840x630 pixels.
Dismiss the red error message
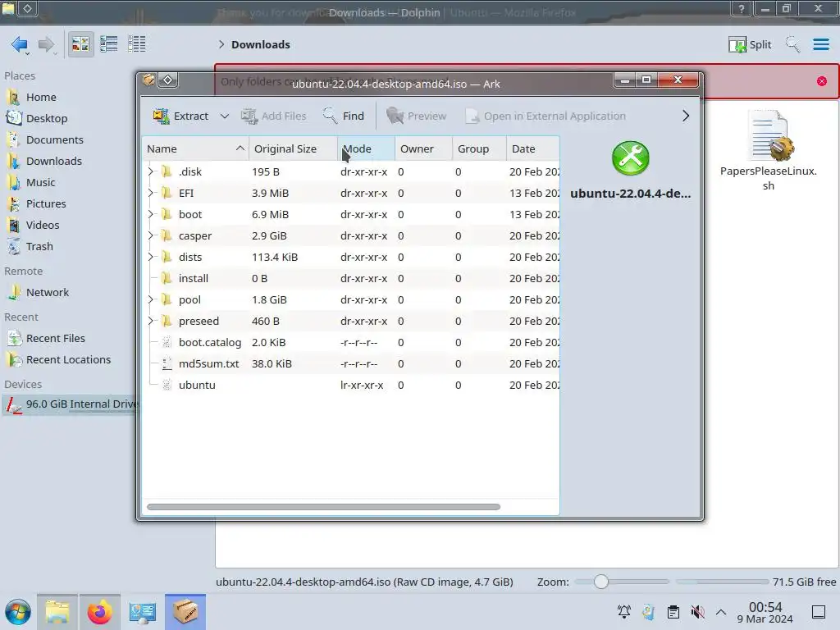click(x=822, y=81)
